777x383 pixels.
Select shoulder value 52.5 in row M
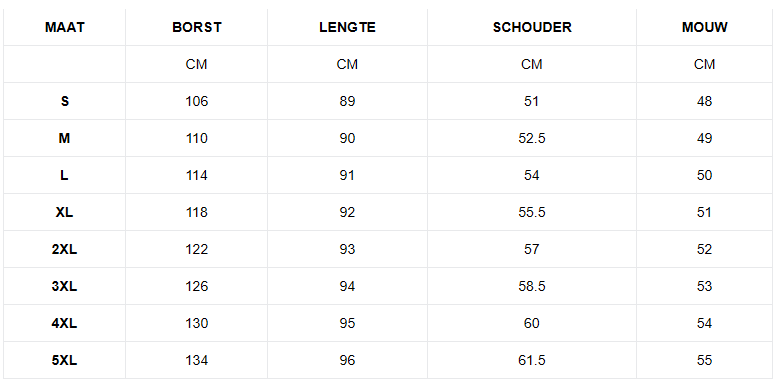532,138
